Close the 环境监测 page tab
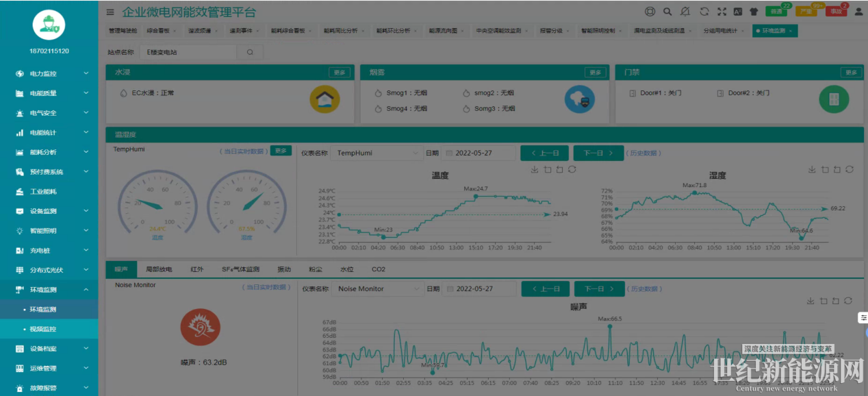 [791, 31]
